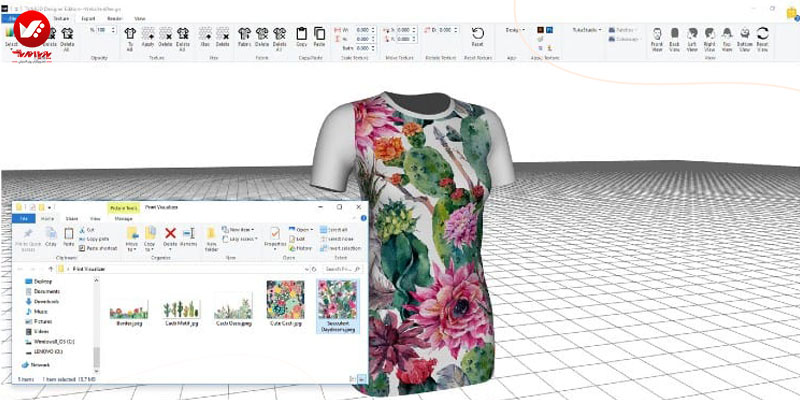
Task: Open the Render ribbon tab
Action: (115, 19)
